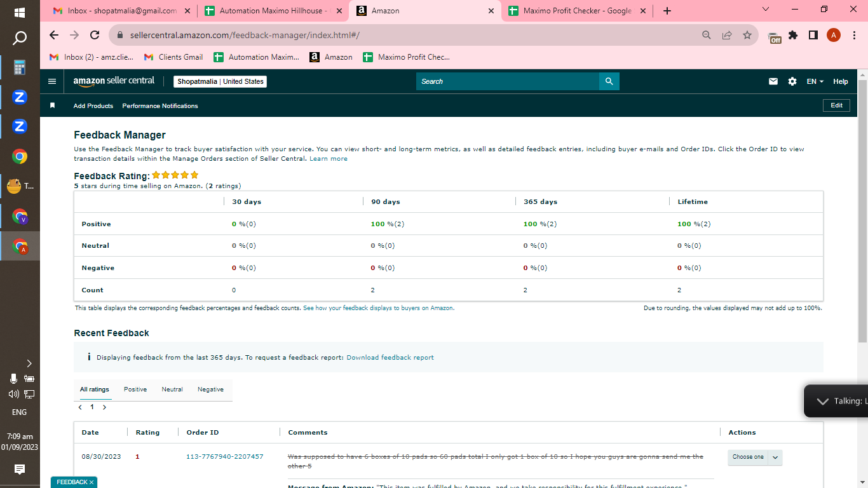The height and width of the screenshot is (488, 868).
Task: Open the Chrome zoom magnifier in address bar
Action: coord(707,36)
